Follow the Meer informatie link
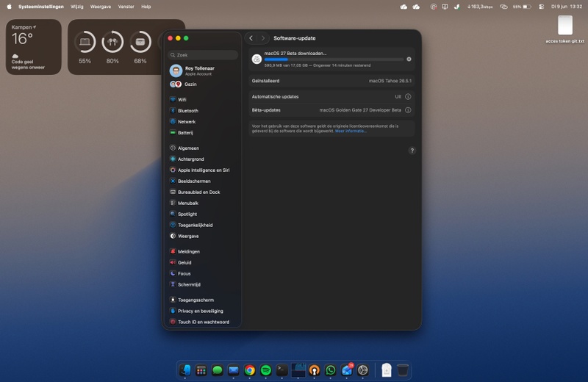The height and width of the screenshot is (382, 588). tap(351, 131)
